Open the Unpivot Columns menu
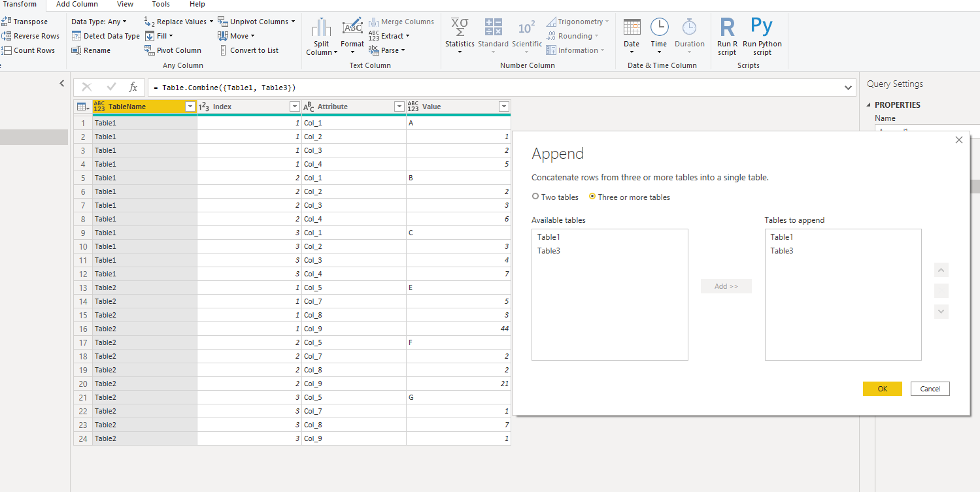This screenshot has width=980, height=492. 257,22
